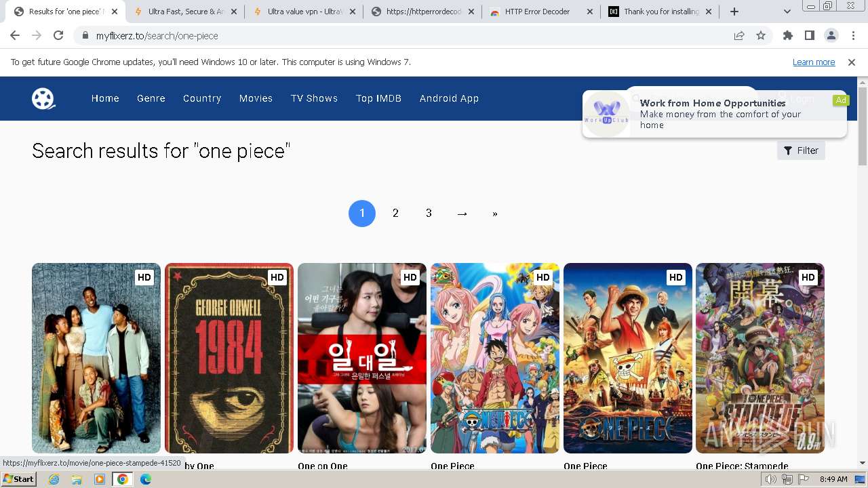
Task: Open a new tab with plus button
Action: pos(734,12)
